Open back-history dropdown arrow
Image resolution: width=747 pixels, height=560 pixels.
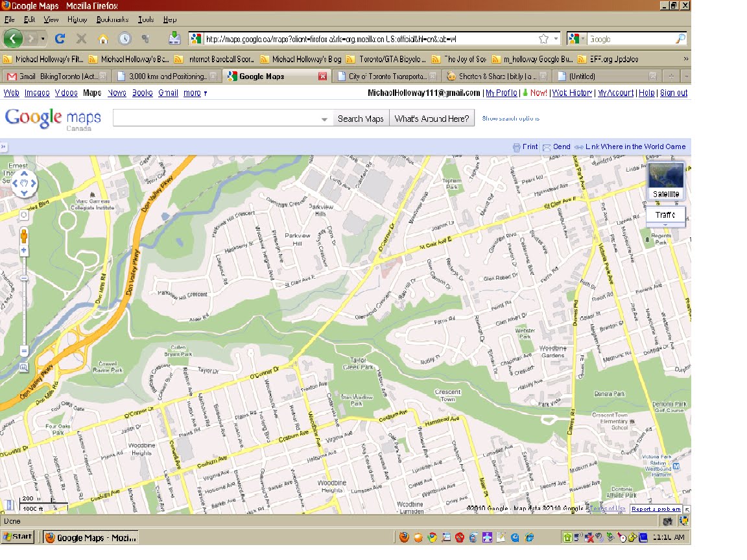pyautogui.click(x=43, y=39)
